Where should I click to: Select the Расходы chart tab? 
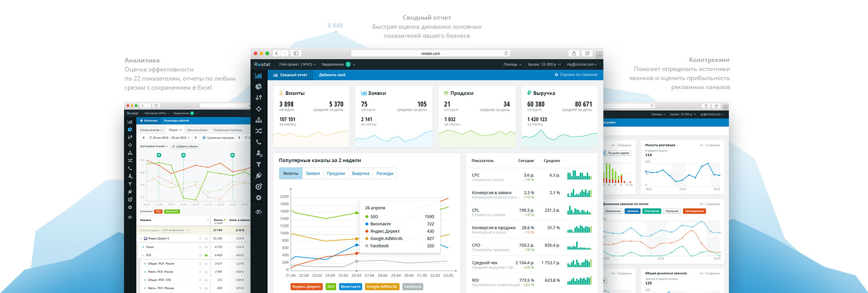click(x=385, y=173)
